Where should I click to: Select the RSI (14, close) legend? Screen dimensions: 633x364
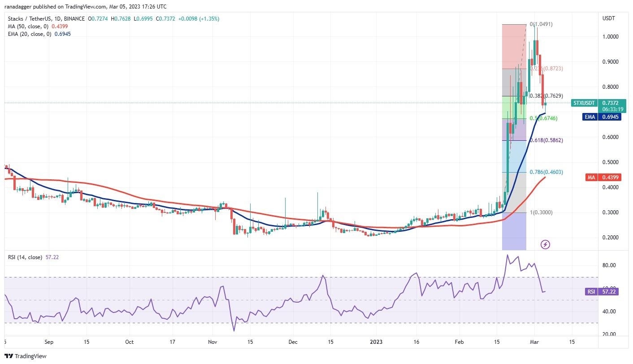(25, 257)
